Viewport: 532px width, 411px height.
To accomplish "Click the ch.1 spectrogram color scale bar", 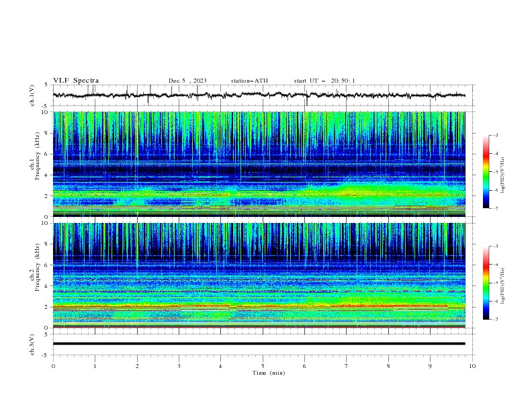I will point(486,171).
